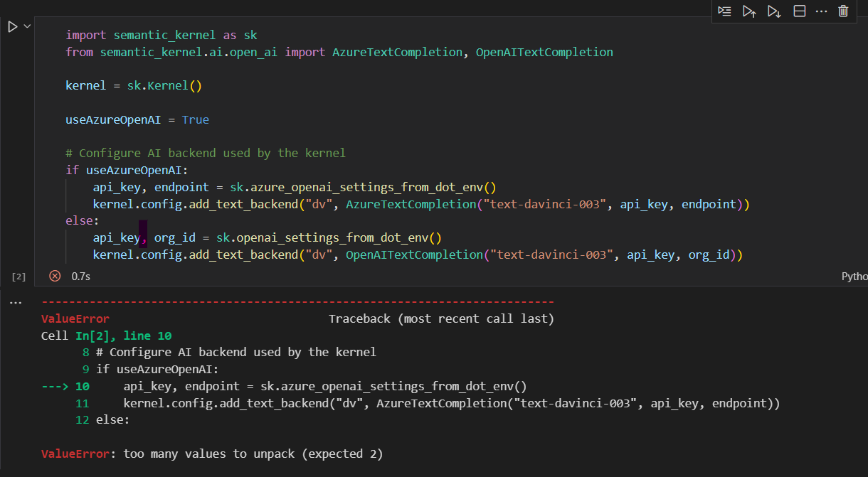
Task: Click 'OpenAITextCompletion' in the import line
Action: 544,52
